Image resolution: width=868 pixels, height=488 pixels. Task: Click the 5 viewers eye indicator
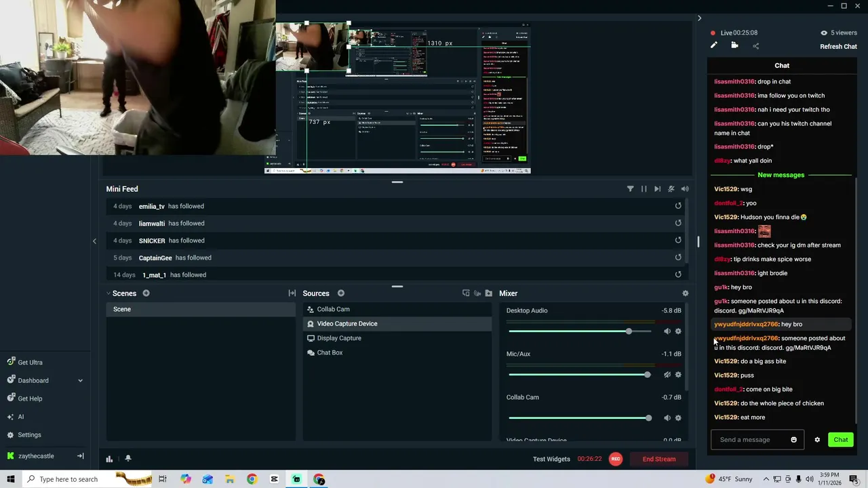tap(838, 33)
